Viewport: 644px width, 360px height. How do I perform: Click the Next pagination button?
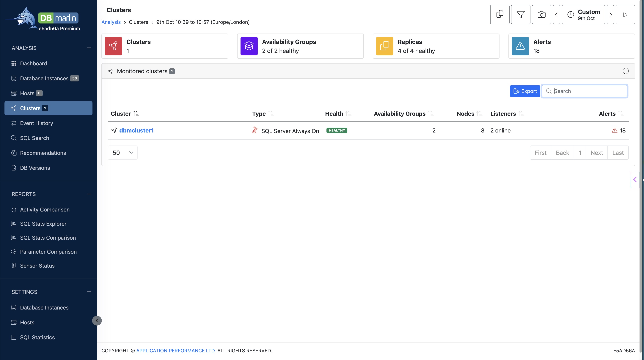(596, 153)
